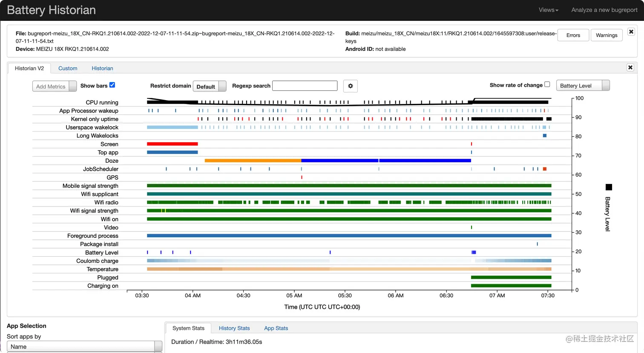Click the orange JobScheduler marker

tap(545, 169)
